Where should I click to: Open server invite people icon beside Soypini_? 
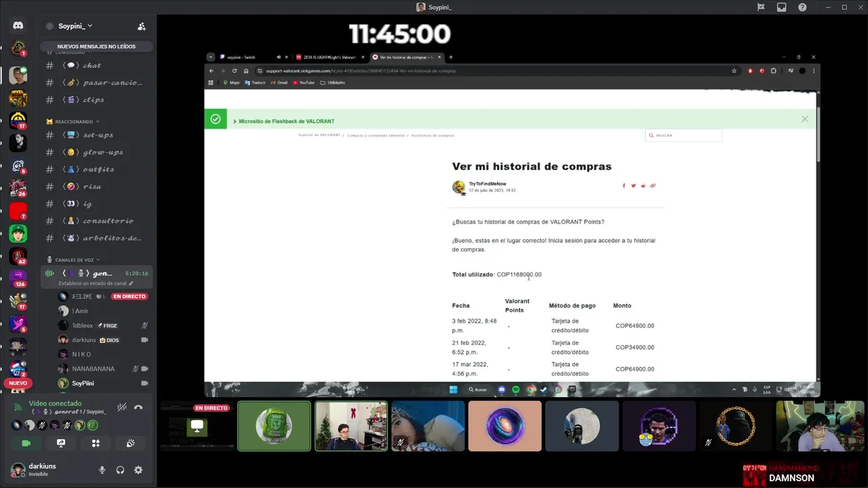(x=141, y=26)
